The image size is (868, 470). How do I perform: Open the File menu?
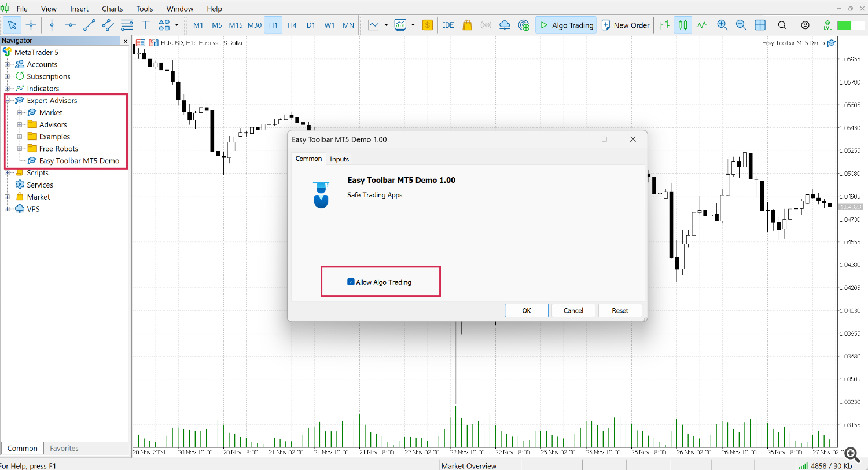pos(22,9)
